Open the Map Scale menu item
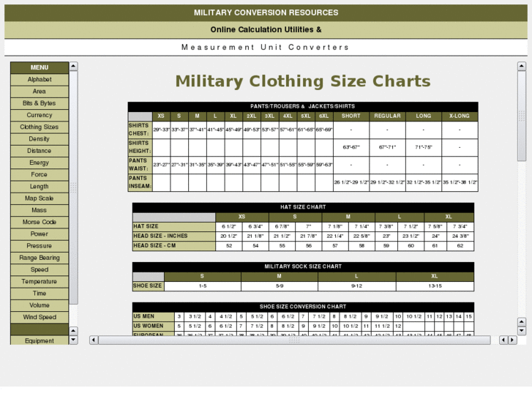This screenshot has height=399, width=532. (x=40, y=198)
